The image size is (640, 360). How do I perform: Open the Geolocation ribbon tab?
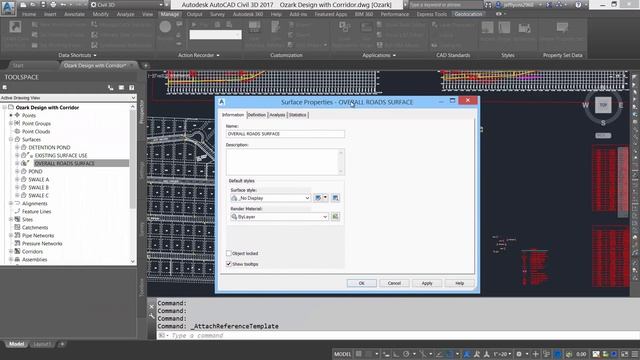pyautogui.click(x=468, y=14)
